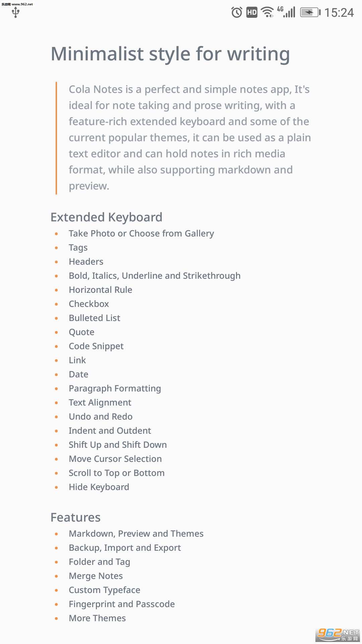362x644 pixels.
Task: Tap the alarm clock status icon
Action: click(237, 13)
